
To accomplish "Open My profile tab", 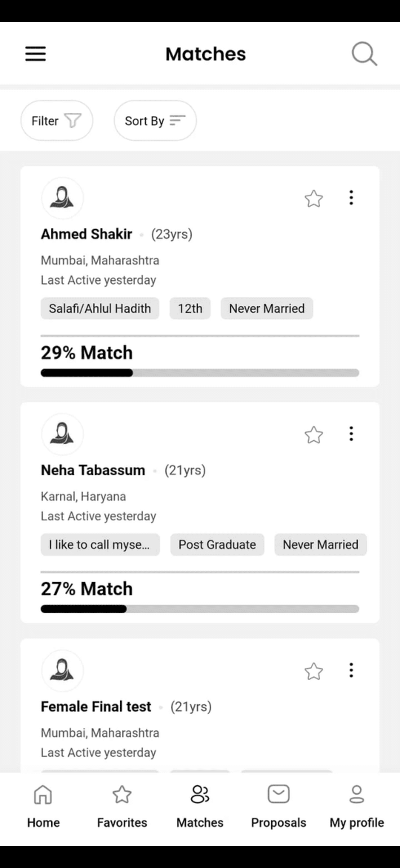I will (x=357, y=807).
